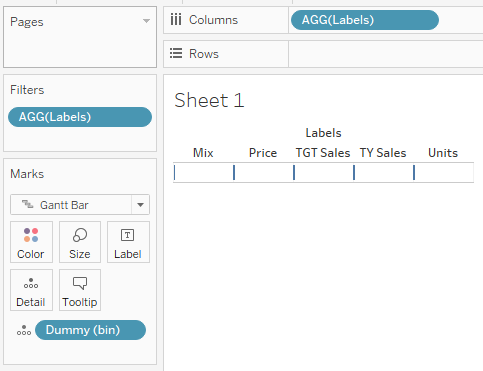
Task: Click the Marks card label
Action: click(x=27, y=174)
